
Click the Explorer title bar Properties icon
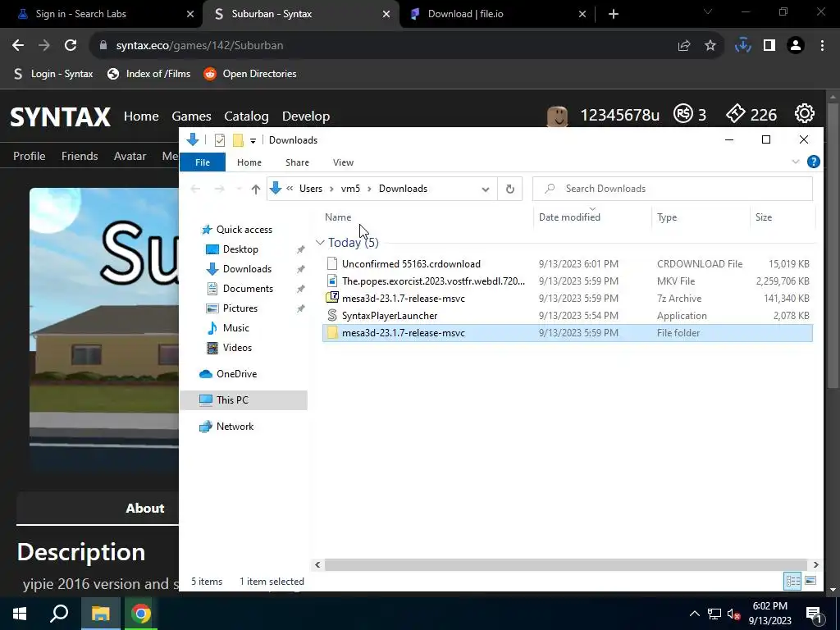click(220, 140)
